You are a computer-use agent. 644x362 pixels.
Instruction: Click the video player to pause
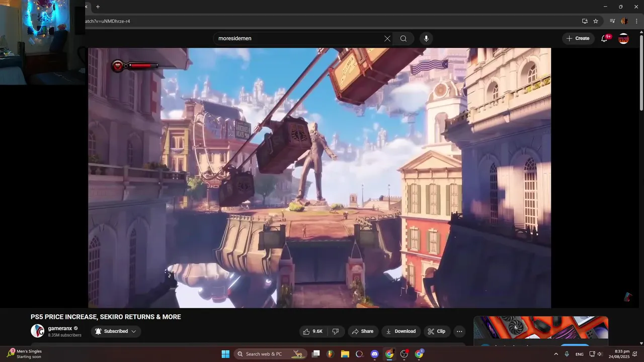pos(319,177)
